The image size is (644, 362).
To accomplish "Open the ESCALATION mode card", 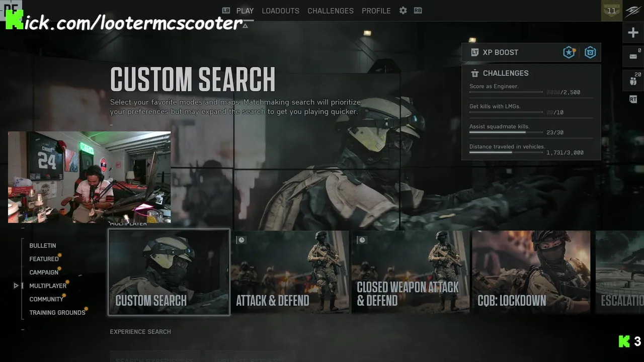I will pos(619,272).
